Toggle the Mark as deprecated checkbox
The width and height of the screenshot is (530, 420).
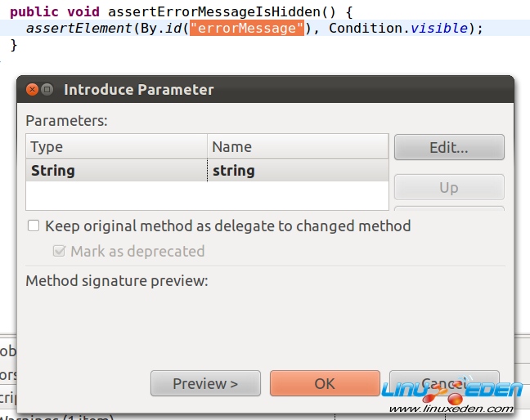[59, 251]
